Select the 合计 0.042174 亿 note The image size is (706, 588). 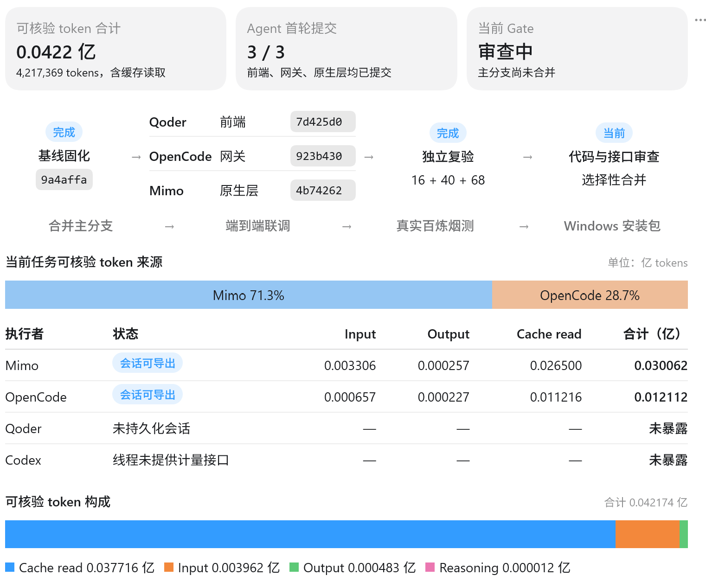[x=646, y=502]
